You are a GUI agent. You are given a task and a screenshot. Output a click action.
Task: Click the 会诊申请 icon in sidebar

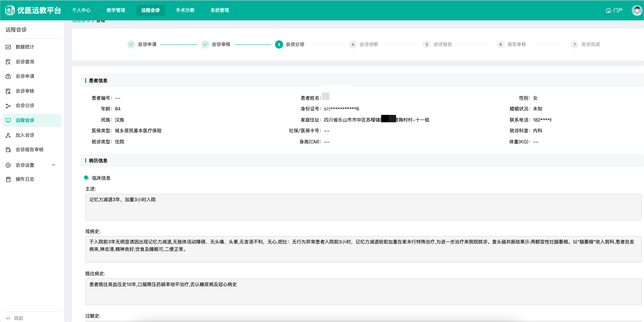(x=8, y=76)
